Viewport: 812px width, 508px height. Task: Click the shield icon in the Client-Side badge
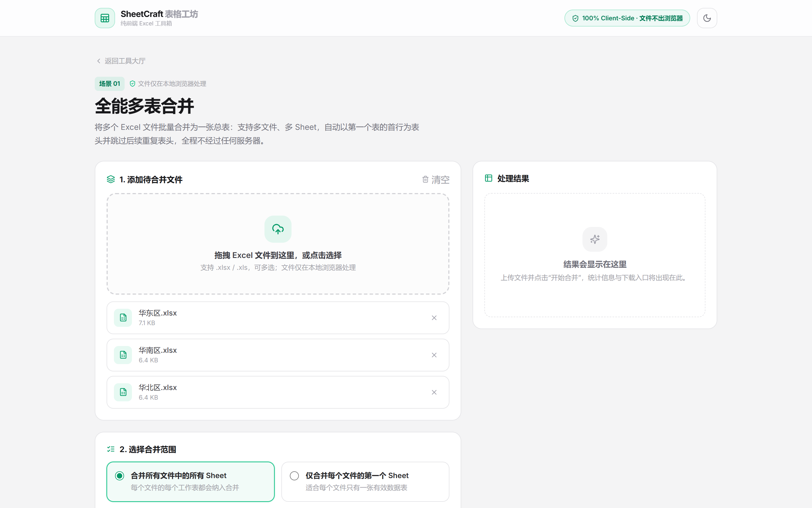(575, 18)
